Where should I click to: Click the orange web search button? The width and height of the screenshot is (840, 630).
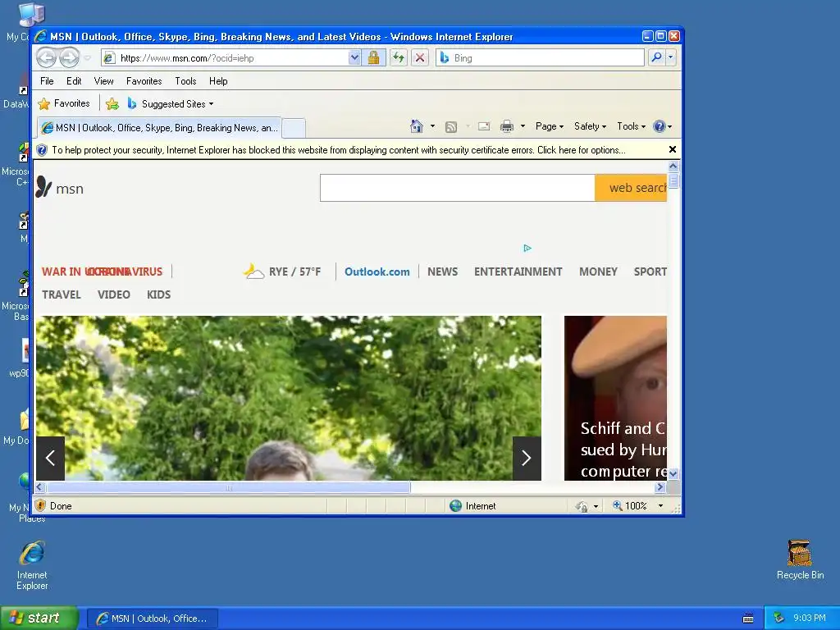point(631,188)
